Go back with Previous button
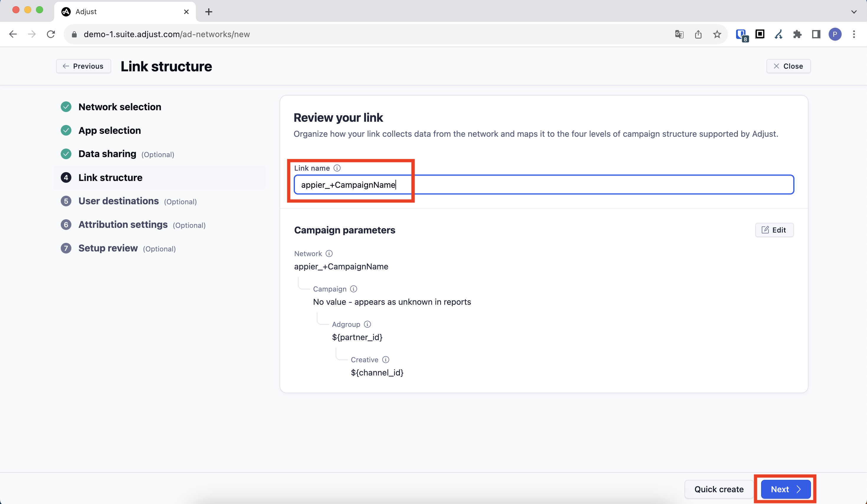The width and height of the screenshot is (867, 504). (x=83, y=66)
